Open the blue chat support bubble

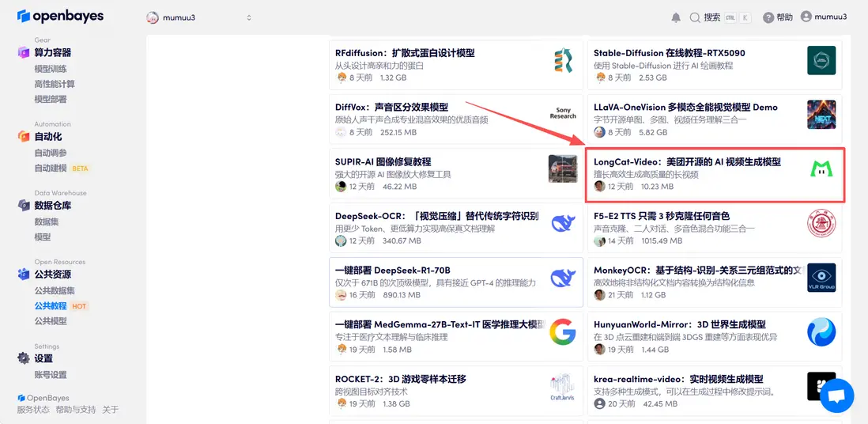(836, 396)
